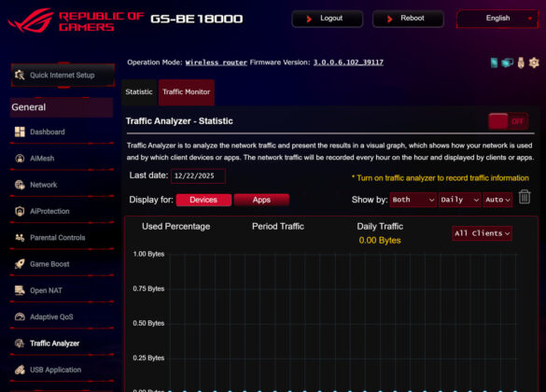Open the English language dropdown
This screenshot has width=546, height=392.
497,19
